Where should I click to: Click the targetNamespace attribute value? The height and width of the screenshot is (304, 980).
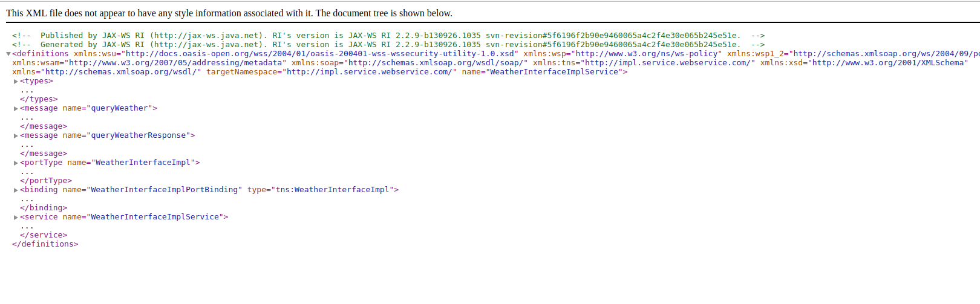point(370,72)
